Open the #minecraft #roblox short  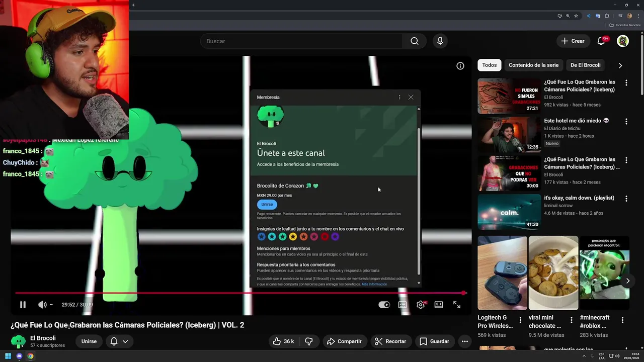tap(604, 273)
